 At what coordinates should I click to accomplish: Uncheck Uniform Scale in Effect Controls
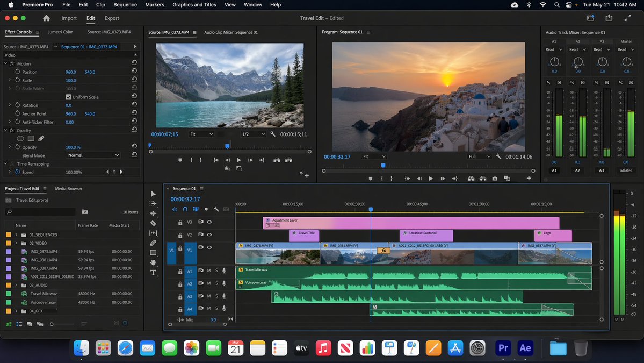pyautogui.click(x=69, y=97)
